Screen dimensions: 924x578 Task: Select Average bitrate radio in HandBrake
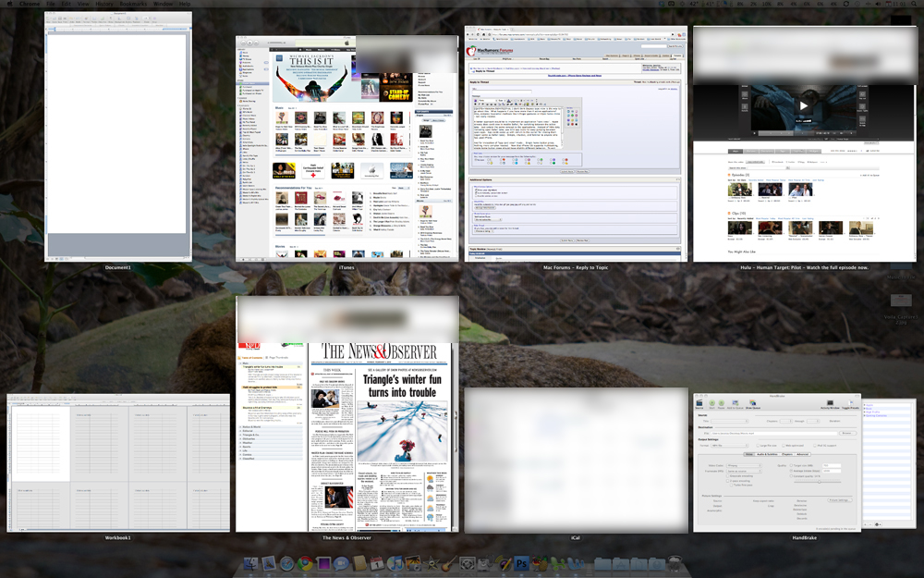coord(791,471)
